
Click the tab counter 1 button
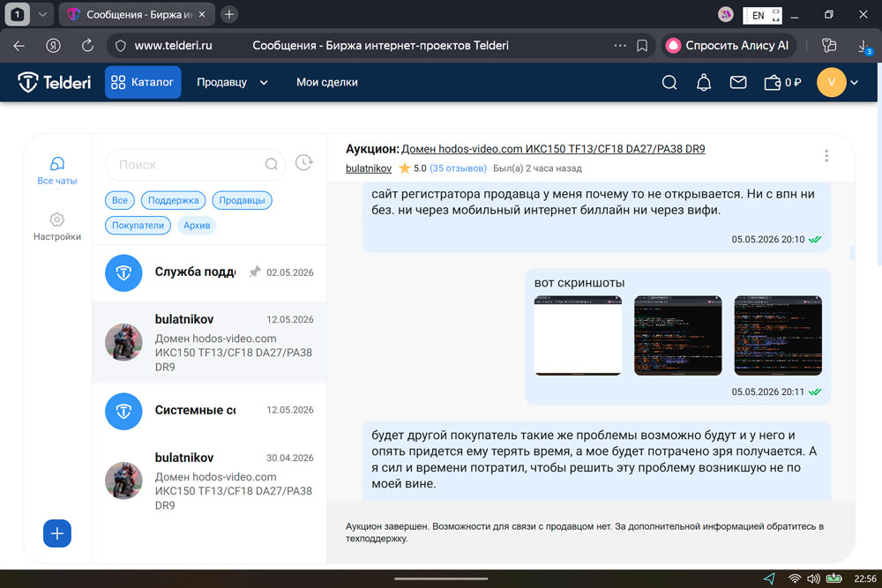pyautogui.click(x=18, y=15)
